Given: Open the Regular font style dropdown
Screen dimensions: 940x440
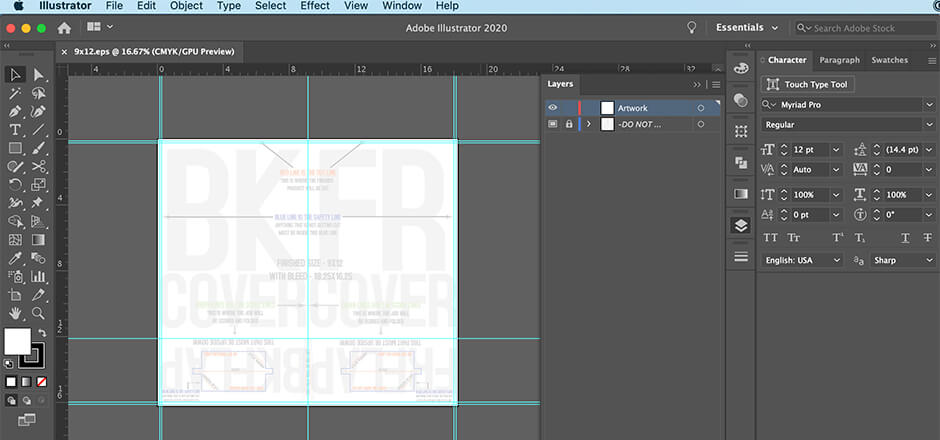Looking at the screenshot, I should (929, 125).
